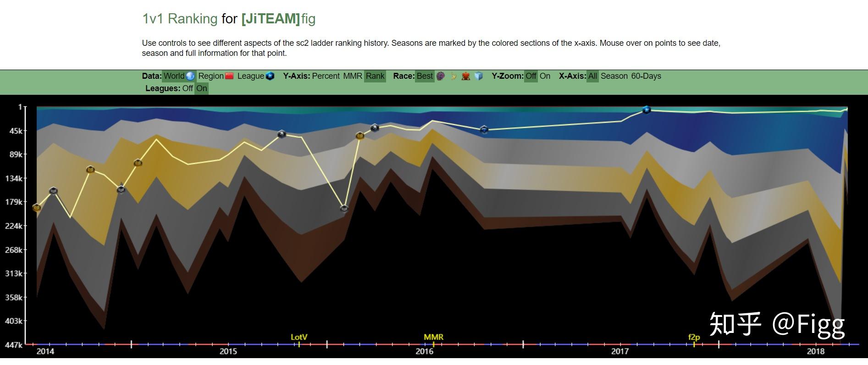Image resolution: width=868 pixels, height=365 pixels.
Task: Set Y-Axis to Rank
Action: click(x=375, y=76)
